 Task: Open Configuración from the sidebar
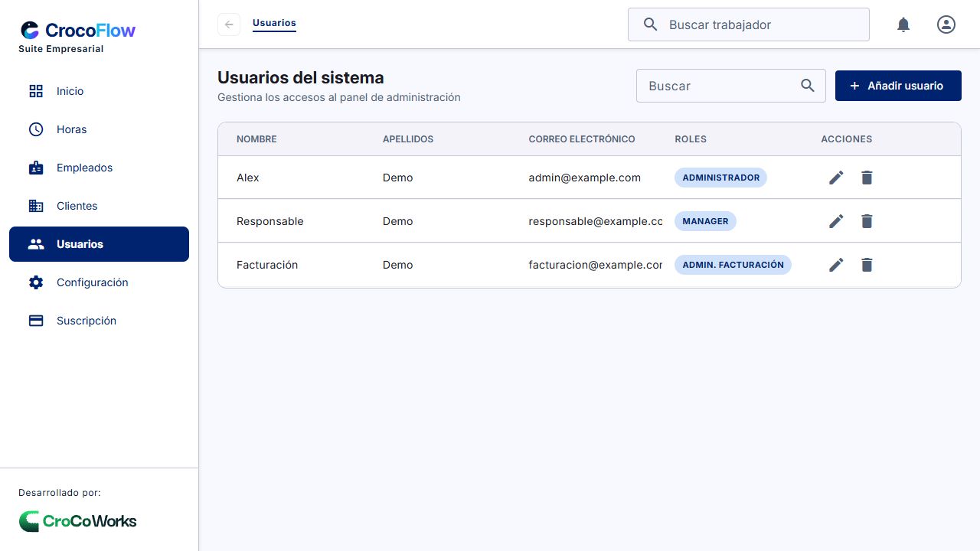coord(99,282)
